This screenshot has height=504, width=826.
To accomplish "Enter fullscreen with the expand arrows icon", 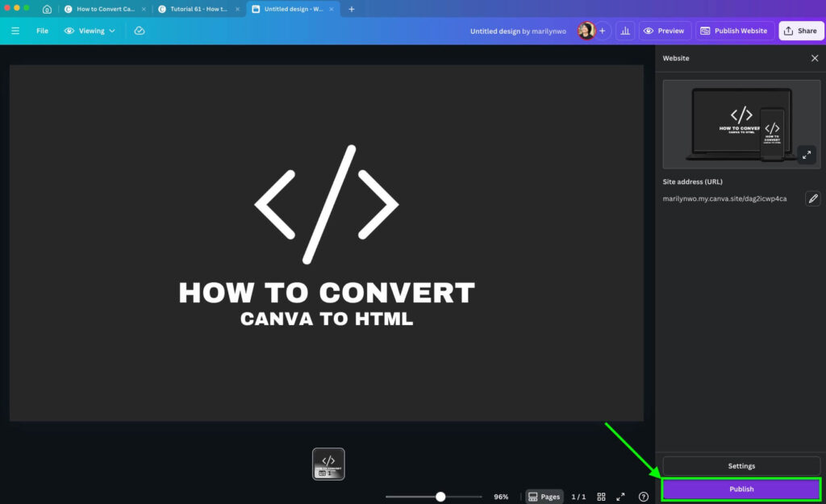I will (x=620, y=497).
